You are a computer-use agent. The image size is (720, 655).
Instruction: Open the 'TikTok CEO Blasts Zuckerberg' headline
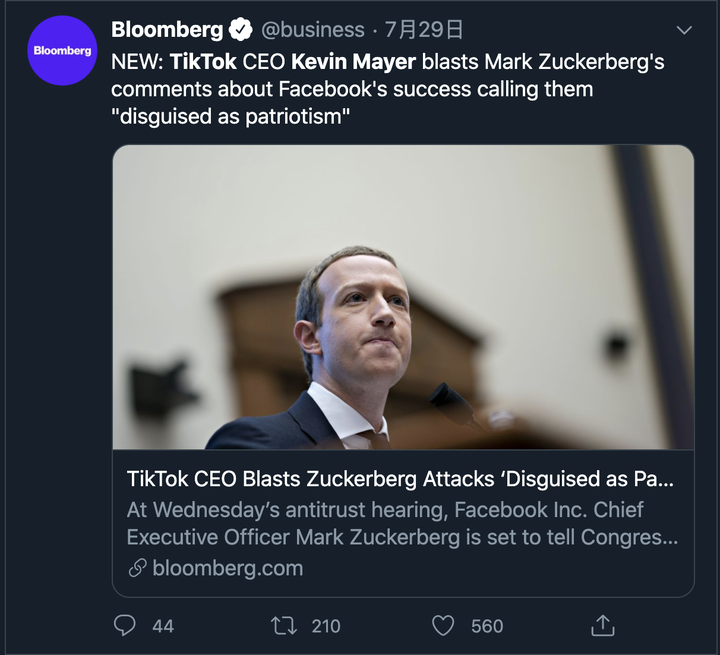[400, 479]
